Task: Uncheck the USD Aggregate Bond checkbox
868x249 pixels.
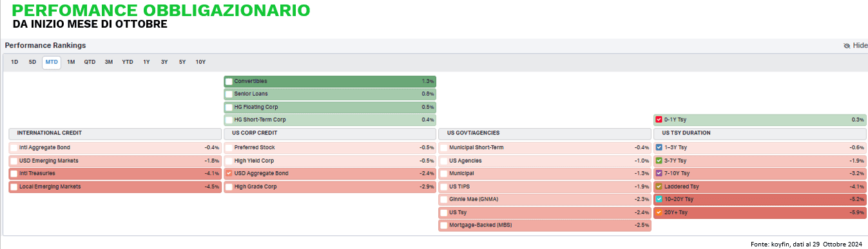Action: pyautogui.click(x=229, y=174)
